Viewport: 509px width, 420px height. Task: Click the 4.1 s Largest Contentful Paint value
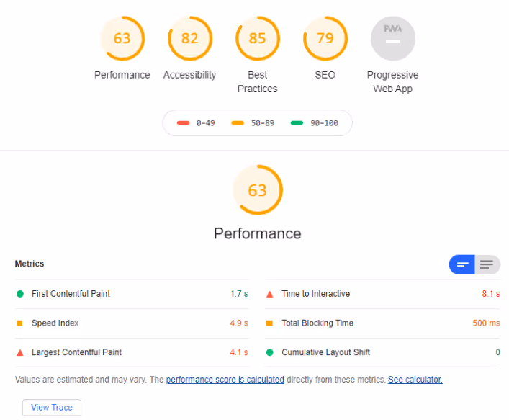pos(239,352)
